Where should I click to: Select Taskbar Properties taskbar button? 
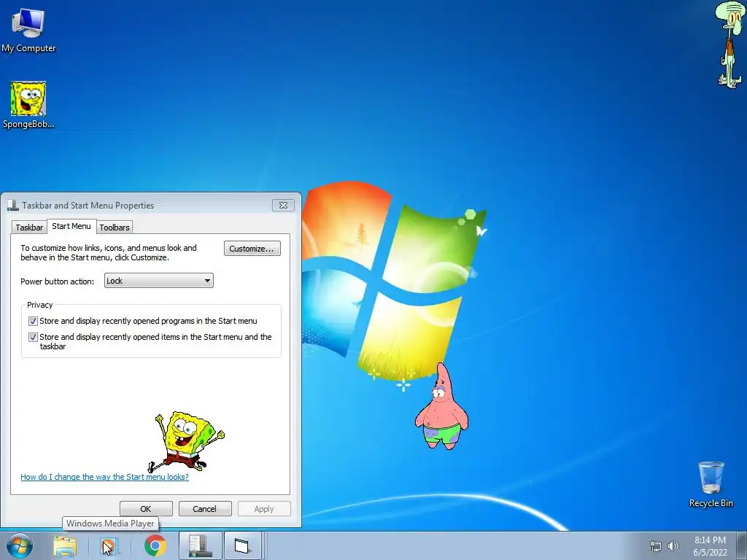(x=201, y=545)
